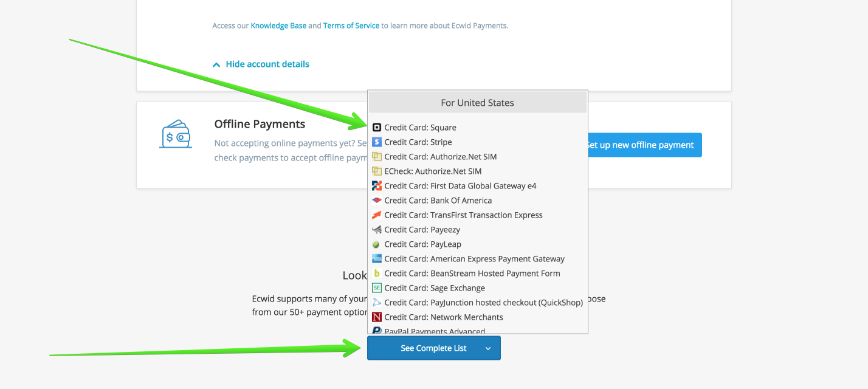Screen dimensions: 868x389
Task: Click the Square logo icon in the list
Action: point(377,128)
